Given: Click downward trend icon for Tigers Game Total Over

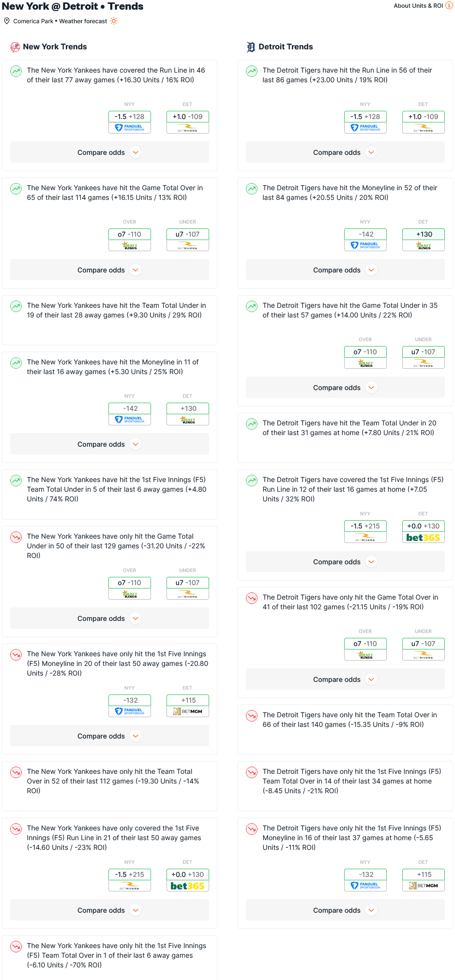Looking at the screenshot, I should tap(252, 598).
